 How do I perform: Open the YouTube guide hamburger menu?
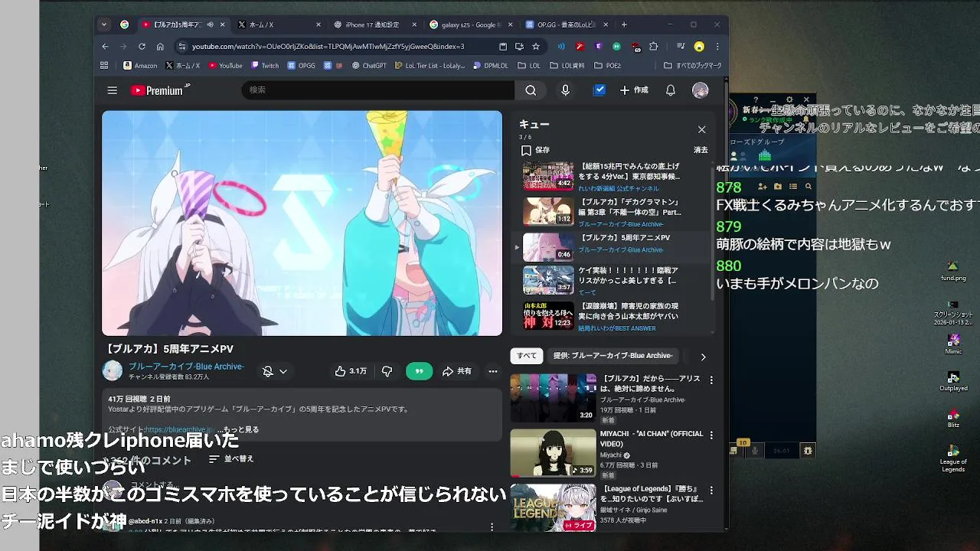coord(113,90)
